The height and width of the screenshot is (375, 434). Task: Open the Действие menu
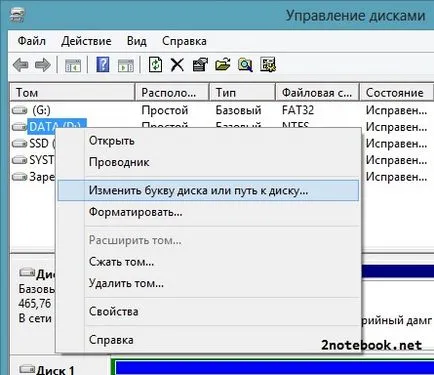click(x=86, y=41)
